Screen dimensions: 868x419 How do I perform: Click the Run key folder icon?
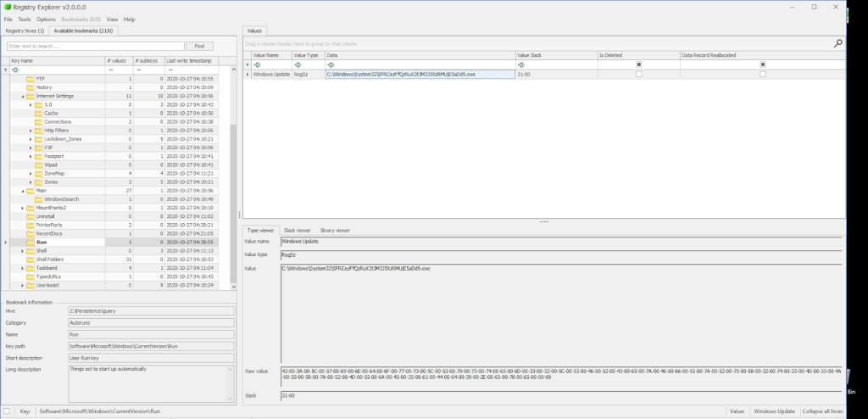click(30, 243)
